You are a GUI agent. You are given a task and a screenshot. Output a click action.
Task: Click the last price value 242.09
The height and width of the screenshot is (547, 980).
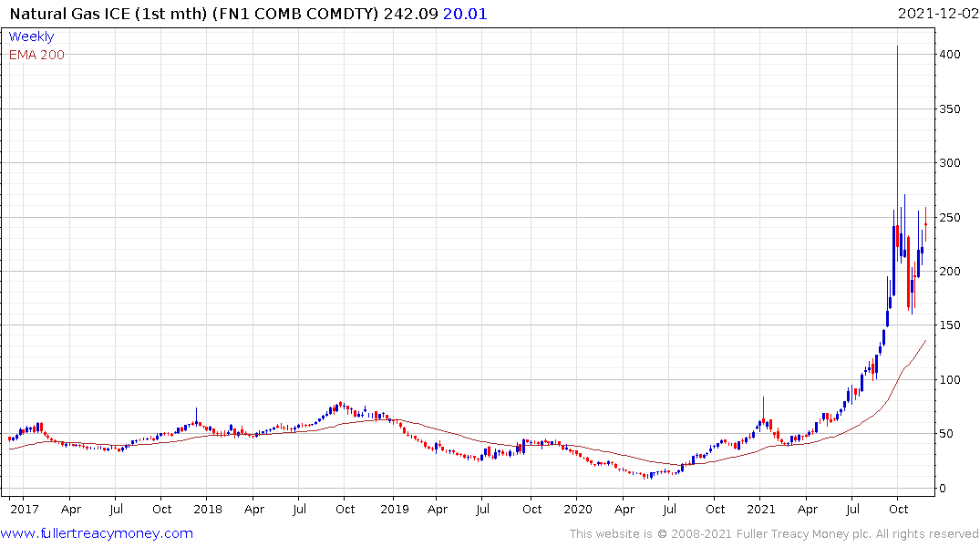click(x=410, y=14)
